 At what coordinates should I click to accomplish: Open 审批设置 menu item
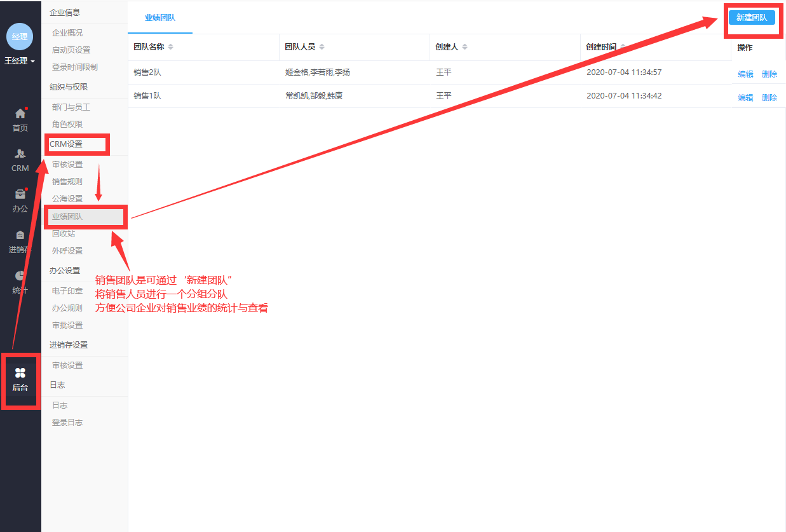tap(67, 325)
